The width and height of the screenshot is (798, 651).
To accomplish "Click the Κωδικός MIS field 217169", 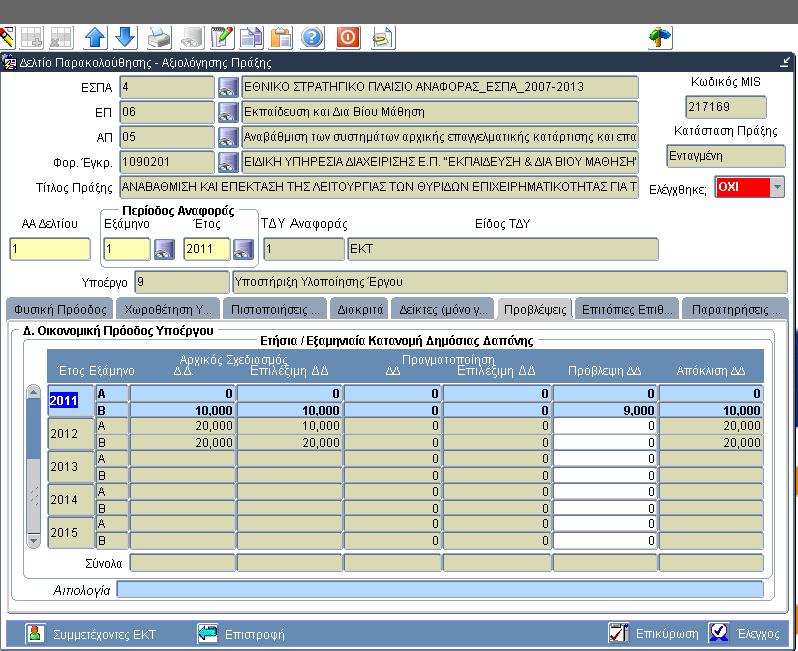I will click(x=726, y=107).
